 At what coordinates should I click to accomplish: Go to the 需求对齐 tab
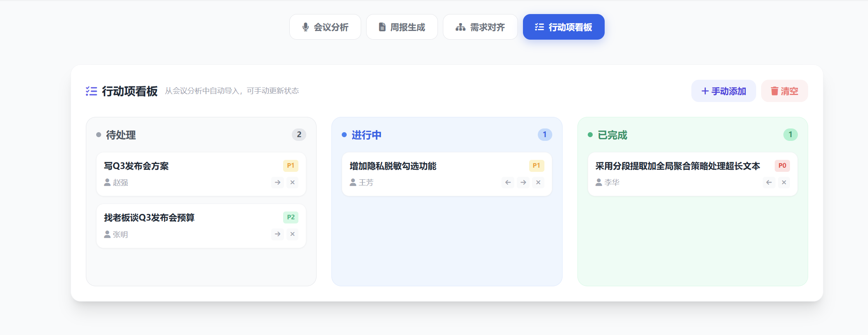click(480, 27)
